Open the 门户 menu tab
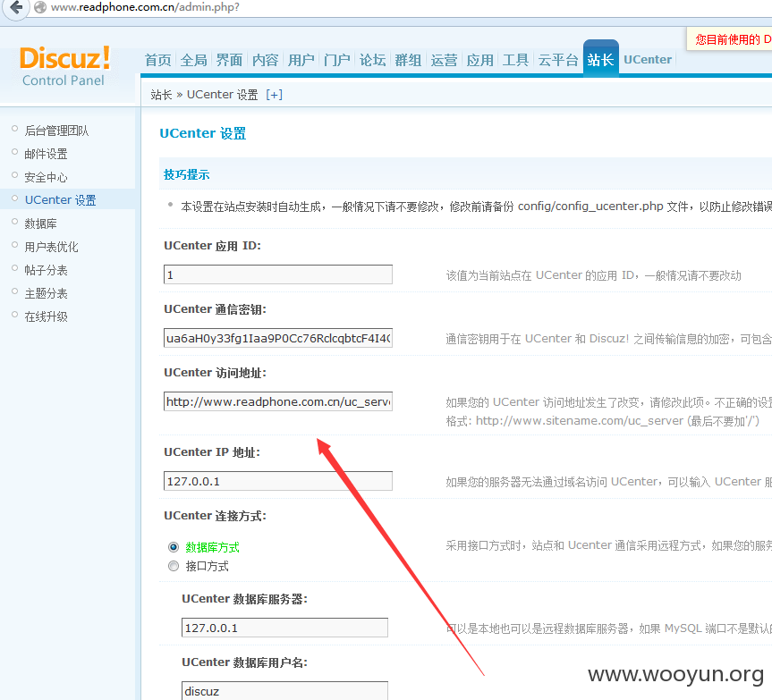 [x=336, y=60]
